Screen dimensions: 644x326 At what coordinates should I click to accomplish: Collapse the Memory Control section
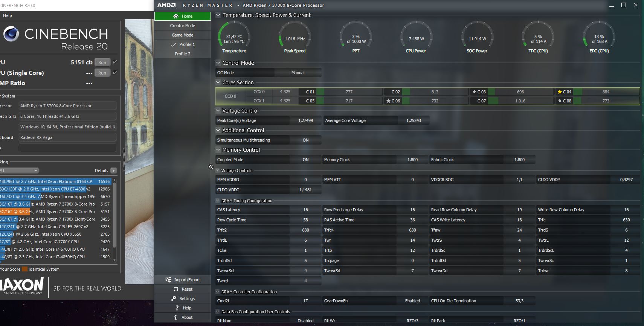pyautogui.click(x=218, y=150)
